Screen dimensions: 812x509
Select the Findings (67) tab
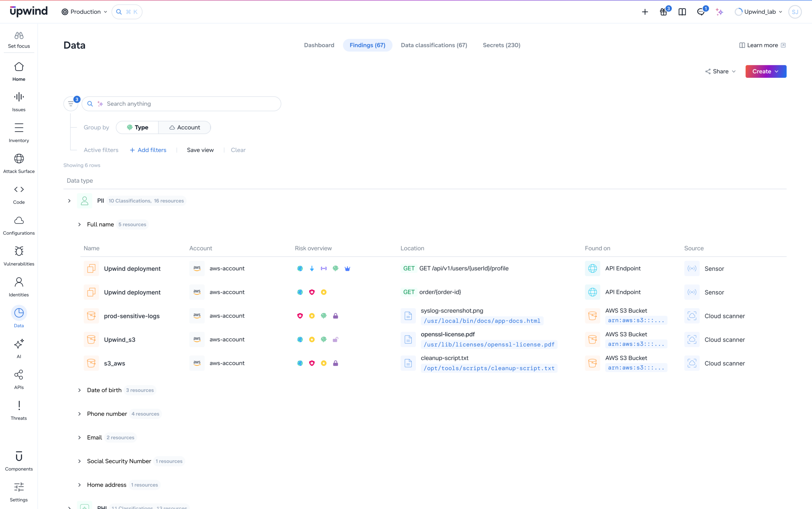click(x=367, y=45)
